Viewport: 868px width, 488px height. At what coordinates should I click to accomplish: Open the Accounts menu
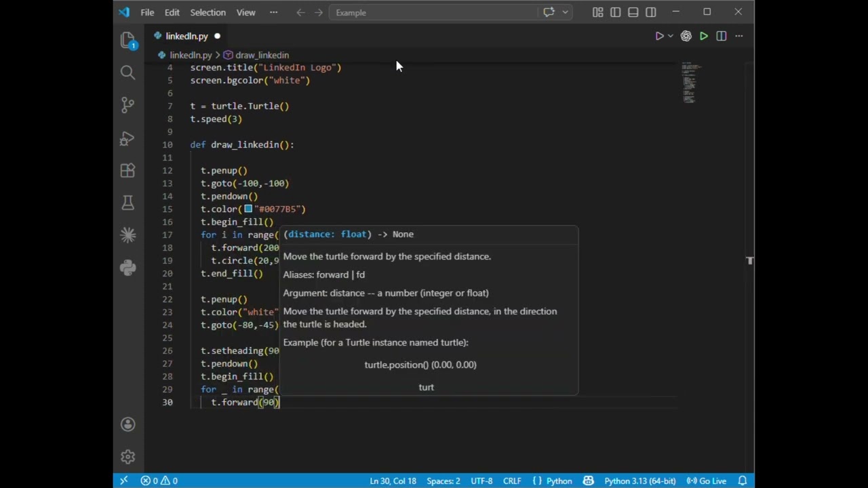pos(127,424)
